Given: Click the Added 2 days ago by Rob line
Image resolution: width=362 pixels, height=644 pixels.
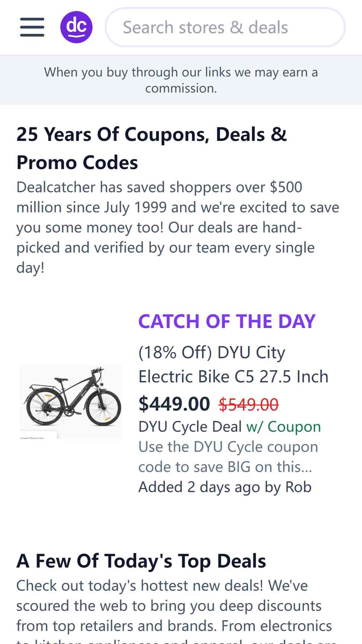Looking at the screenshot, I should [x=225, y=487].
